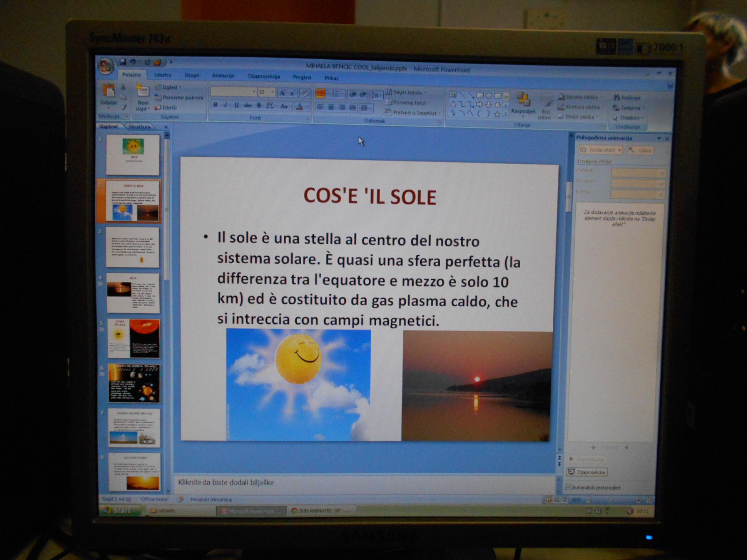The image size is (747, 560).
Task: Click the zoom slider in status bar
Action: click(x=611, y=500)
